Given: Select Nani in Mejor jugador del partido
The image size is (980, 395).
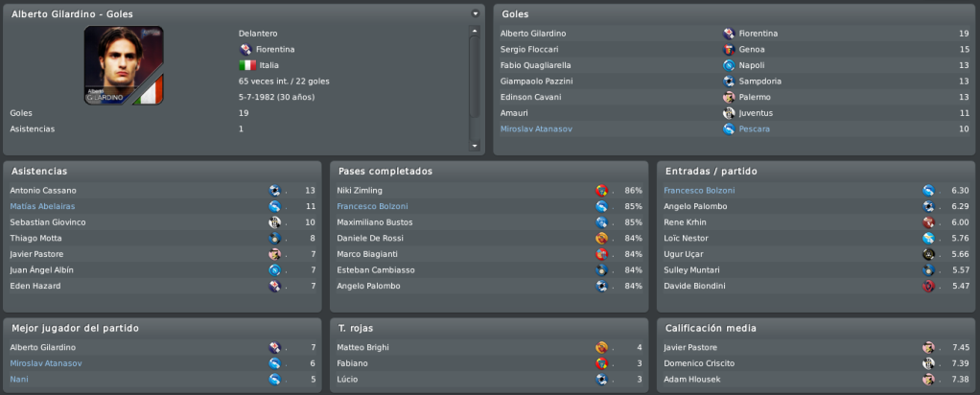Looking at the screenshot, I should pos(19,380).
